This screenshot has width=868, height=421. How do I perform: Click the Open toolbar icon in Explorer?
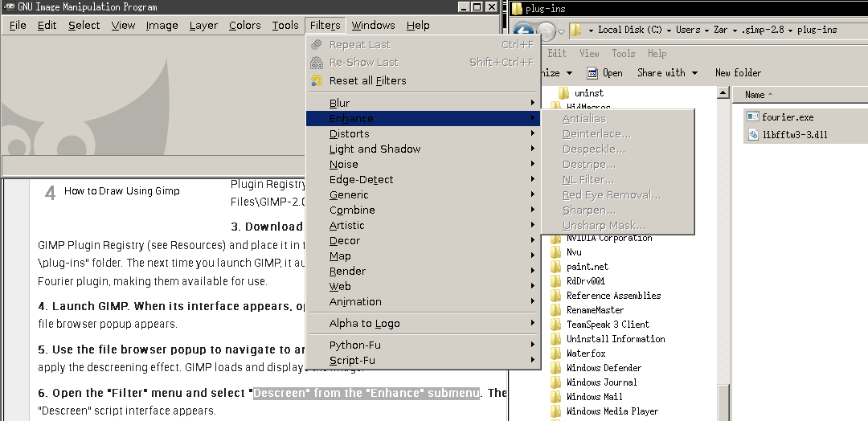coord(592,73)
